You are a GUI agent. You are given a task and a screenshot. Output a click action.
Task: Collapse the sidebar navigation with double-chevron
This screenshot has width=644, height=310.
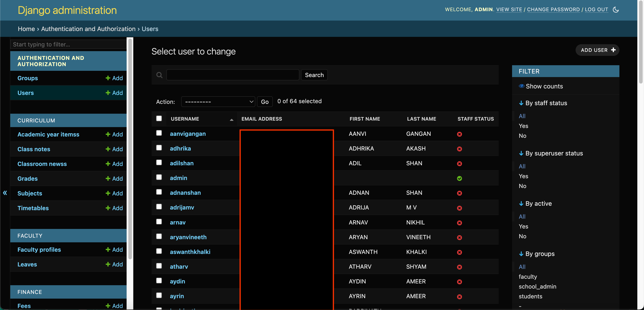click(x=5, y=193)
